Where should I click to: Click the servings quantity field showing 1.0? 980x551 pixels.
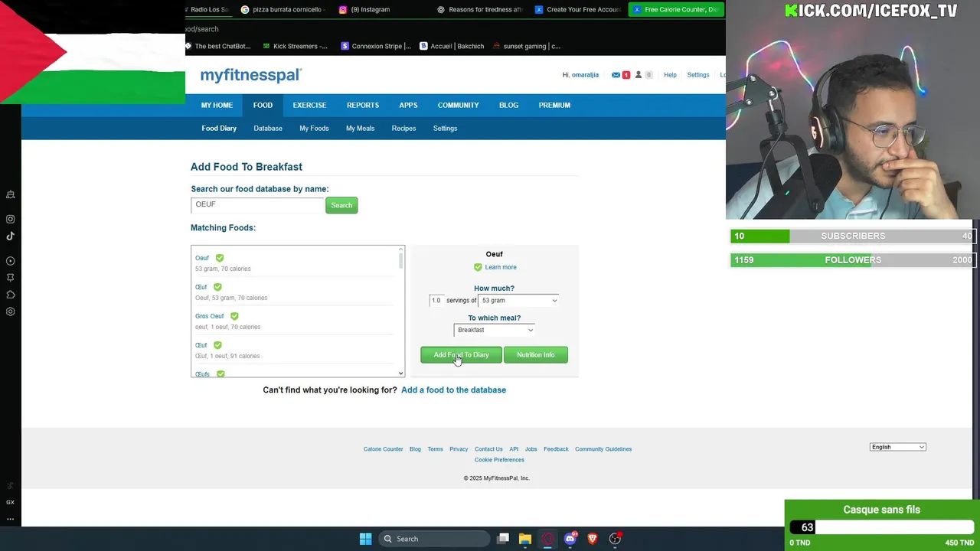[436, 301]
